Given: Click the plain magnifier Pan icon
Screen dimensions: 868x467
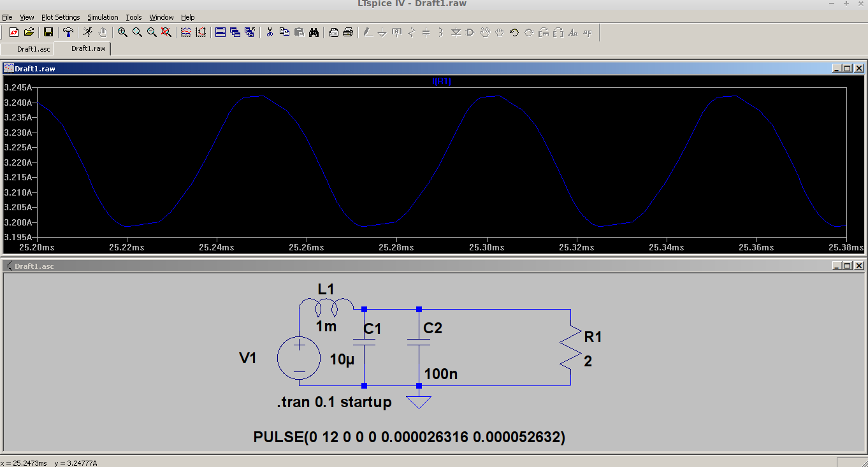Looking at the screenshot, I should (x=137, y=32).
